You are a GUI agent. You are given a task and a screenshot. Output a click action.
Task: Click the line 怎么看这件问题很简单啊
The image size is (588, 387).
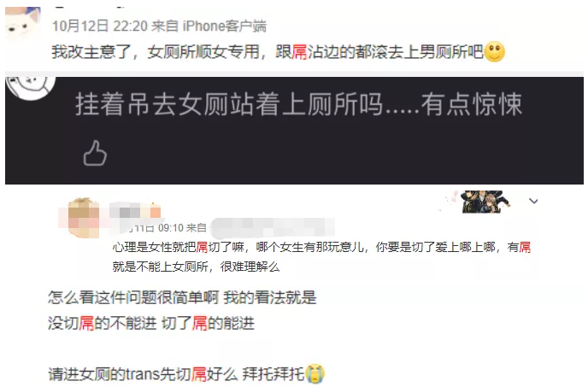coord(133,298)
